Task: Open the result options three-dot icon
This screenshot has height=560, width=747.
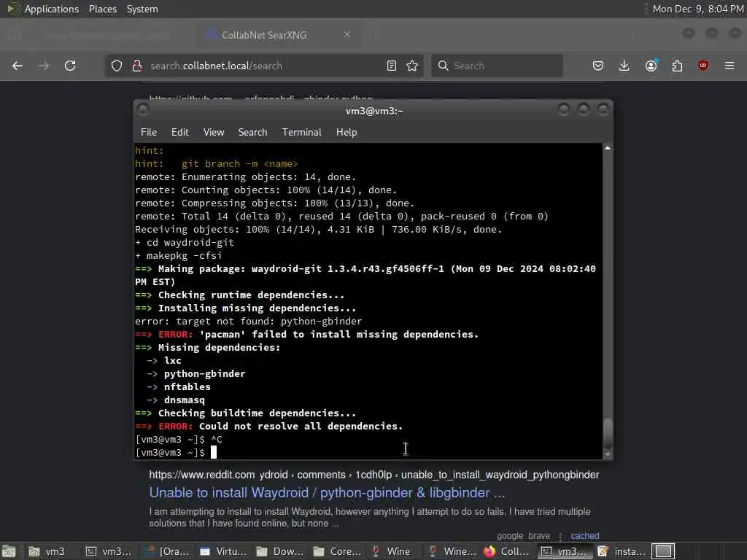Action: [x=560, y=537]
